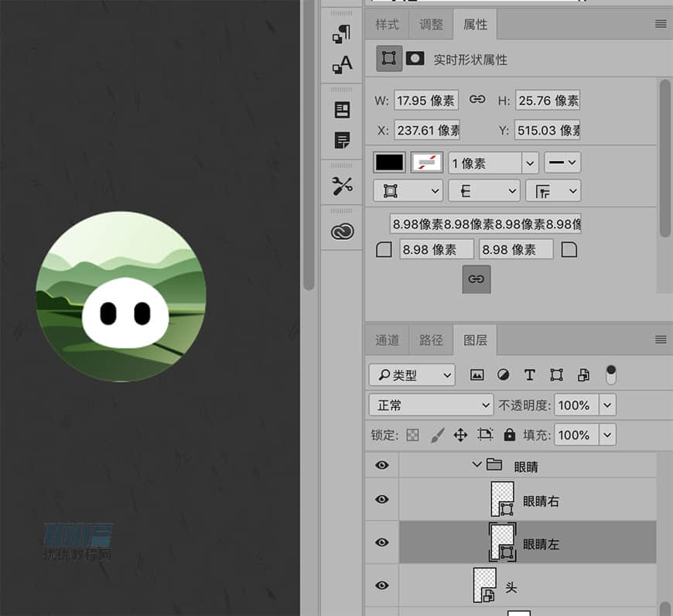The height and width of the screenshot is (616, 673).
Task: Click the black fill color swatch
Action: click(389, 163)
